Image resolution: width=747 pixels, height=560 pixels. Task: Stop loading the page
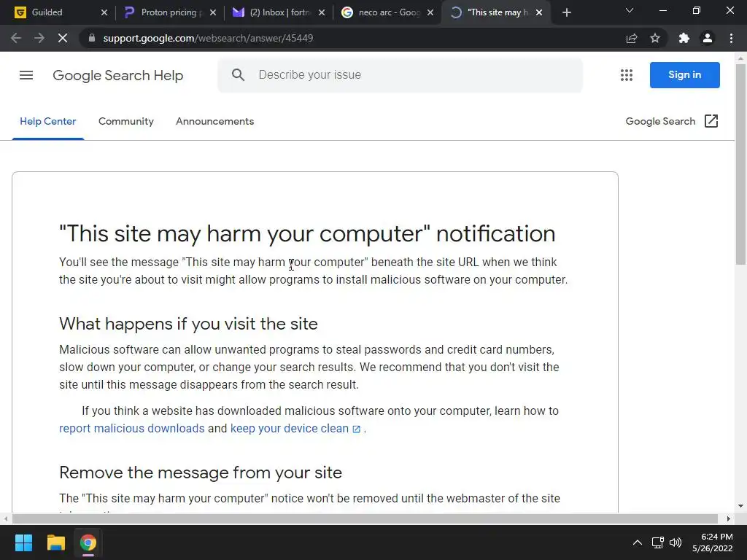tap(63, 38)
